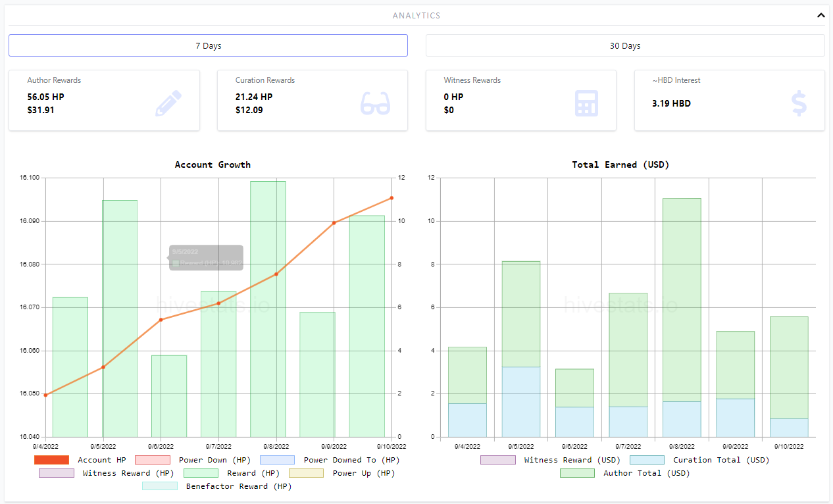This screenshot has width=833, height=504.
Task: Click the 9/8/2022 bar in Total Earned
Action: pos(682,317)
